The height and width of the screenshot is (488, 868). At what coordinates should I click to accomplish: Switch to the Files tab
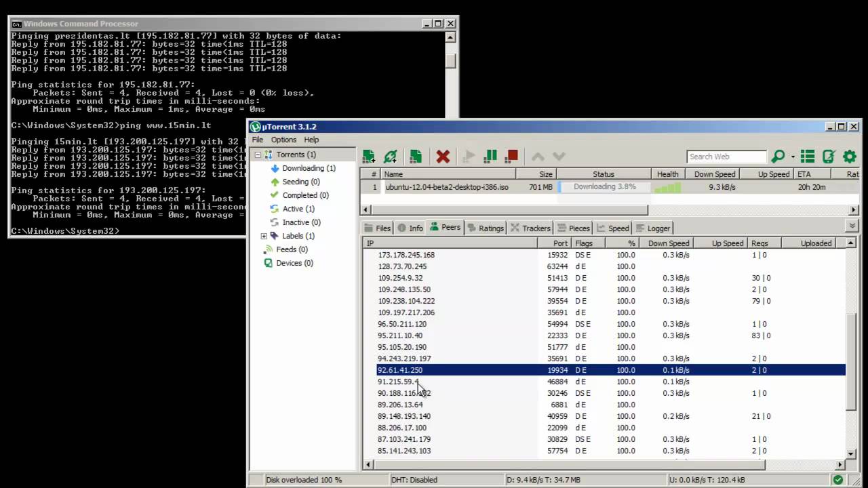click(378, 228)
